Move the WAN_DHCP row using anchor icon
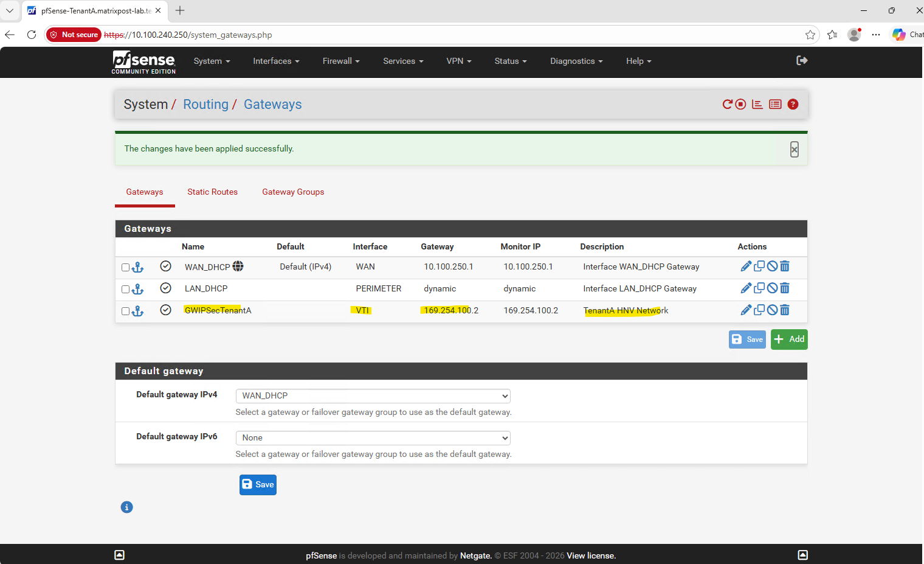924x564 pixels. pos(138,267)
